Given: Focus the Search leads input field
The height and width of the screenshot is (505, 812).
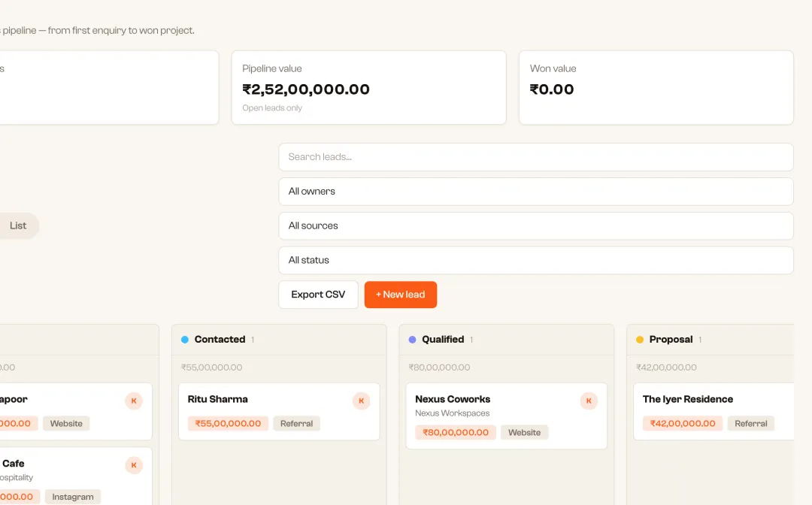Looking at the screenshot, I should tap(536, 157).
